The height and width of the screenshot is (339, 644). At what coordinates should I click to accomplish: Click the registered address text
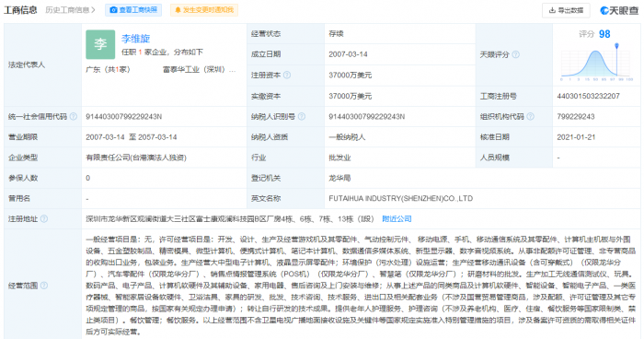230,219
